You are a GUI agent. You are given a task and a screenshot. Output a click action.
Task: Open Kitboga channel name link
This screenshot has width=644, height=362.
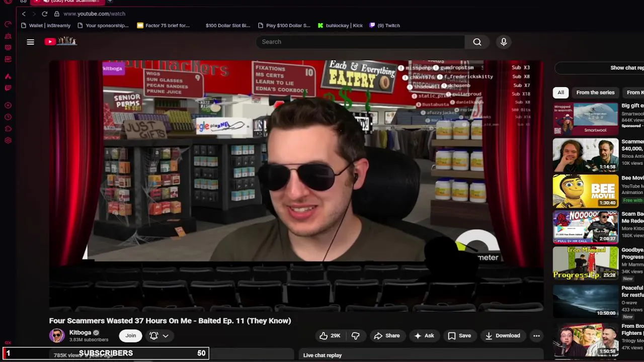tap(80, 332)
